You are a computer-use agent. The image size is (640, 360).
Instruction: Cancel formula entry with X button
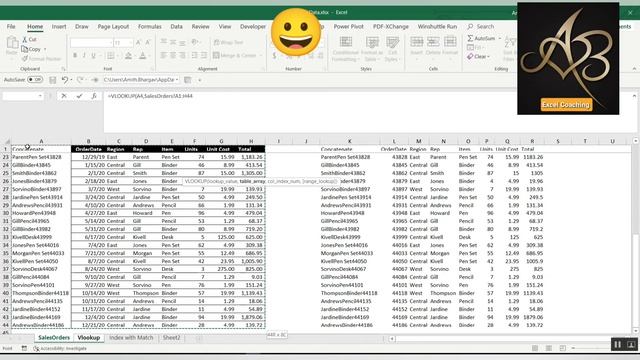coord(64,96)
